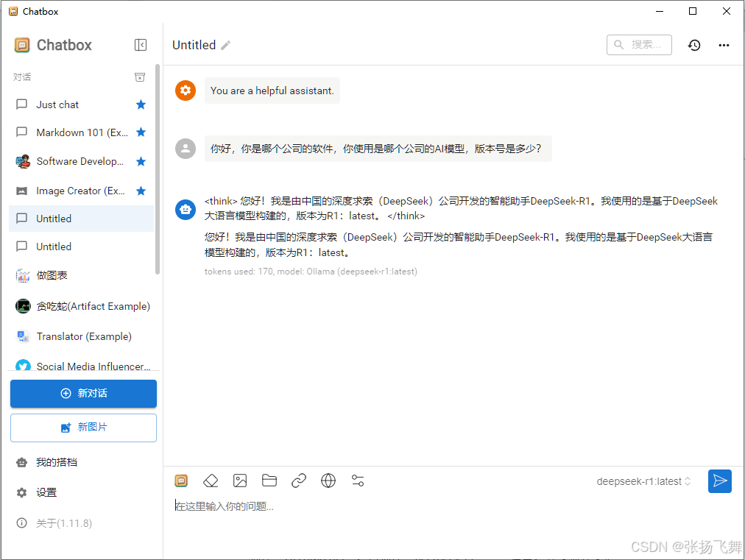745x560 pixels.
Task: Click the Chatbox icon in window title bar
Action: tap(13, 11)
